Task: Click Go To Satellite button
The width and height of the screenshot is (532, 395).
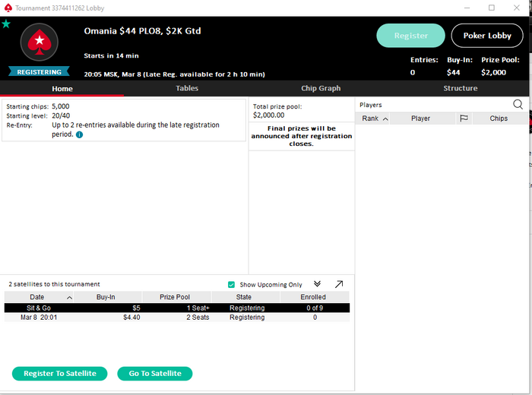Action: click(155, 373)
